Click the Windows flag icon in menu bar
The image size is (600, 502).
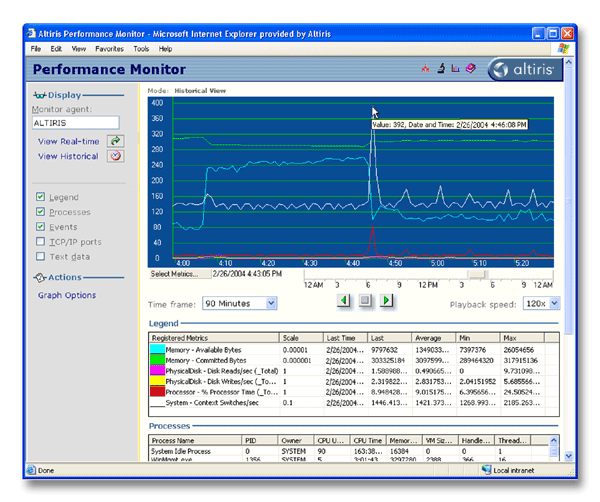click(x=563, y=49)
